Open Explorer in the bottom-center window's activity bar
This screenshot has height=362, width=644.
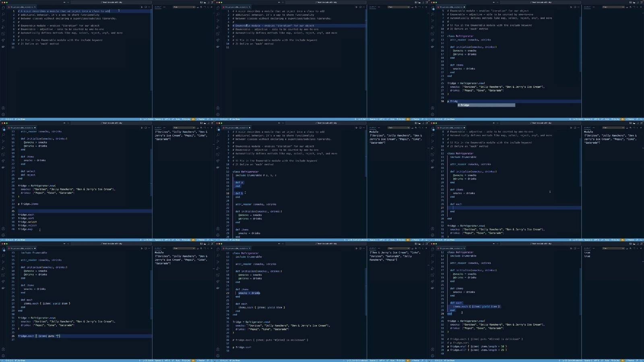[x=218, y=249]
